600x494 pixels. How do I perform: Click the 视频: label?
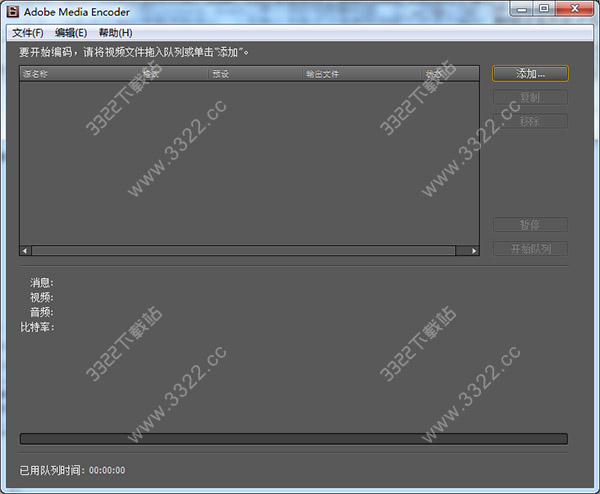[42, 297]
